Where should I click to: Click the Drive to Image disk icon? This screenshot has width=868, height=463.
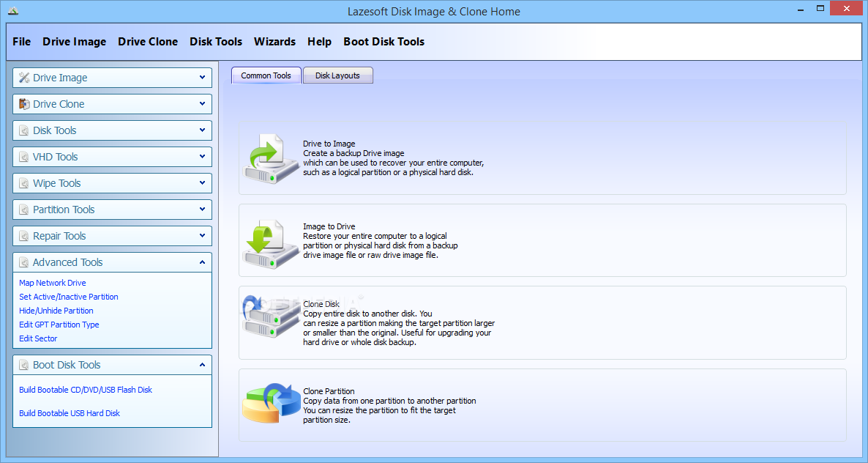[x=270, y=158]
